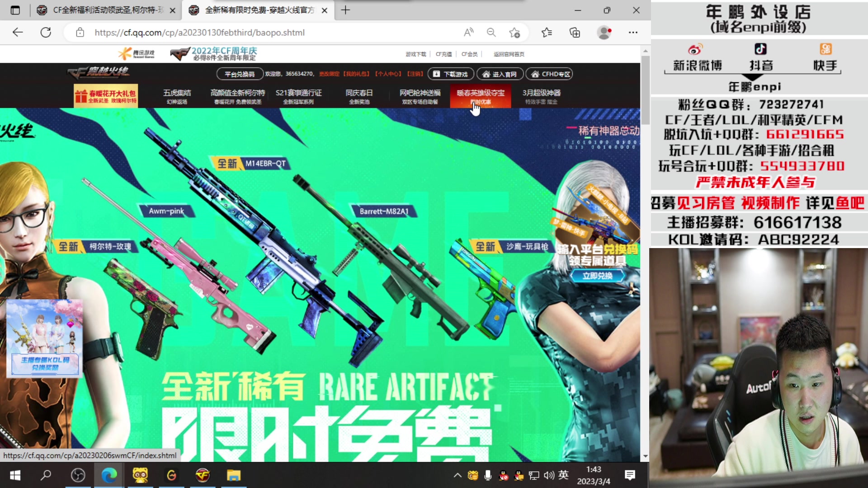Click the 穿越火线 CF logo

click(99, 72)
